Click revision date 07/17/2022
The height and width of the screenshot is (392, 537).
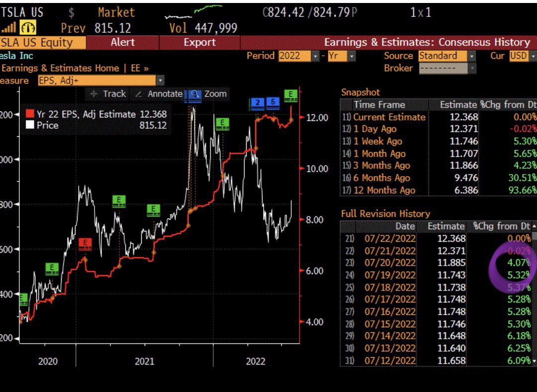(x=390, y=299)
